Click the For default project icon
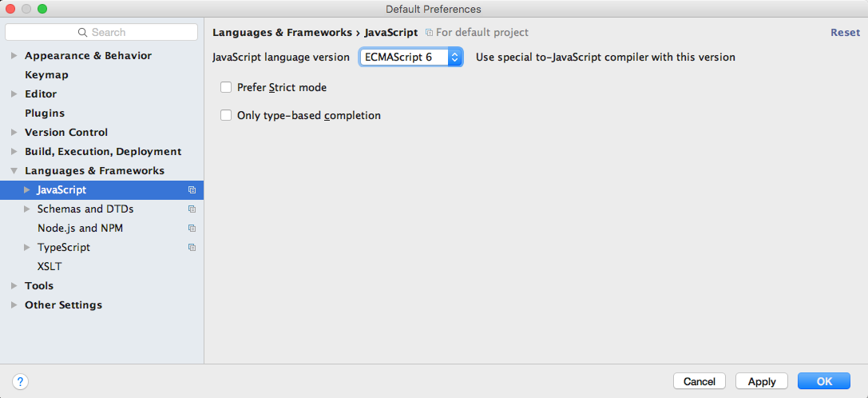Viewport: 868px width, 398px height. coord(430,33)
